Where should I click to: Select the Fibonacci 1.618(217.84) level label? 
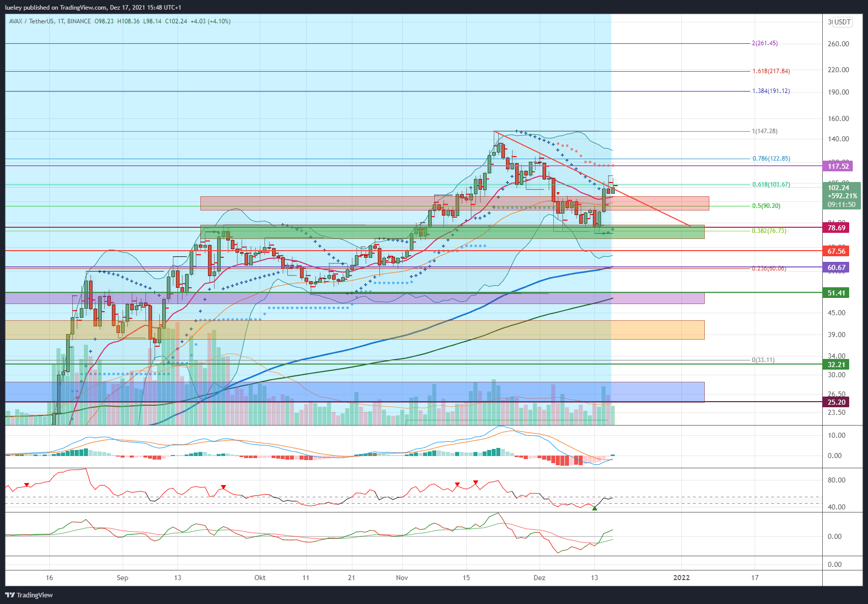(771, 71)
